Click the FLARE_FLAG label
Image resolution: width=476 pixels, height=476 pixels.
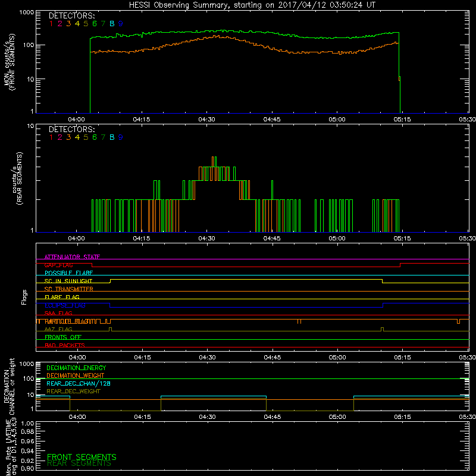tap(62, 297)
